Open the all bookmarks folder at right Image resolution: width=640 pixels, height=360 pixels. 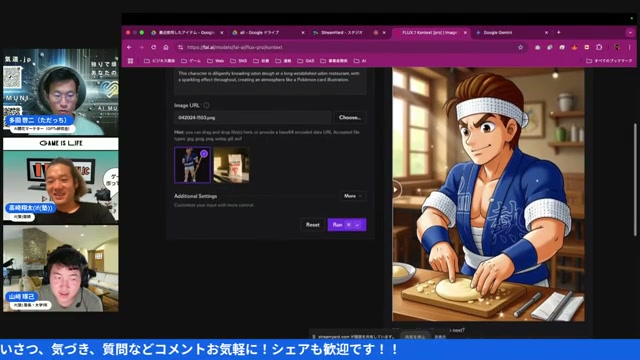[609, 61]
